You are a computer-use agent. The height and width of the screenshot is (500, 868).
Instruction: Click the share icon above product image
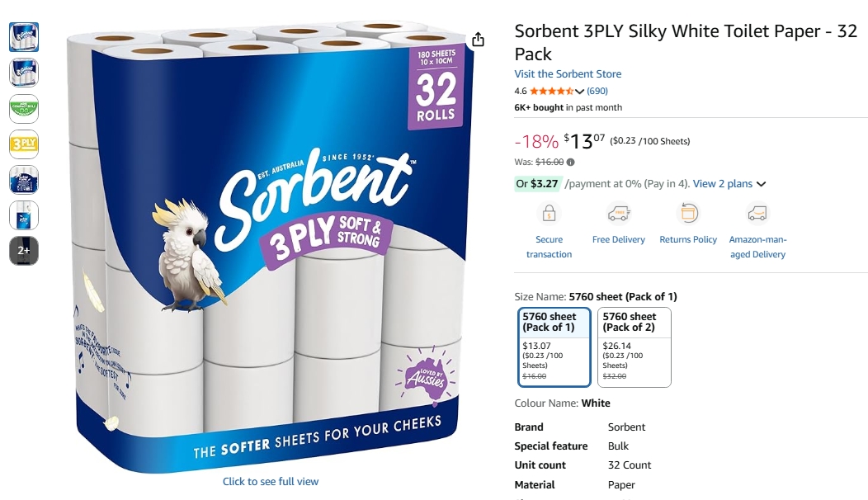coord(479,40)
